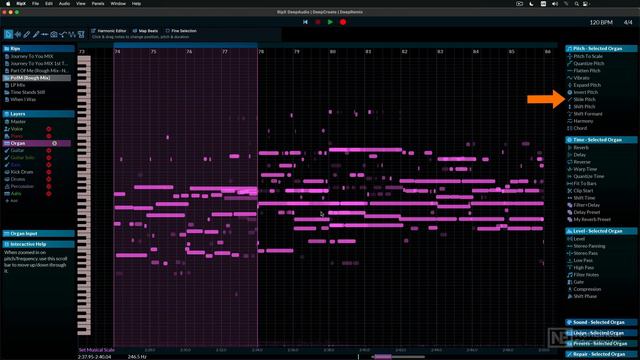Image resolution: width=640 pixels, height=360 pixels.
Task: Enable the Fine Selection option
Action: 181,31
